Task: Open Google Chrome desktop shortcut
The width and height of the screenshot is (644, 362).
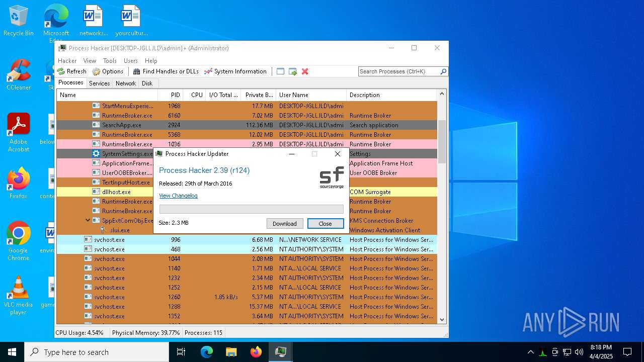Action: point(19,241)
